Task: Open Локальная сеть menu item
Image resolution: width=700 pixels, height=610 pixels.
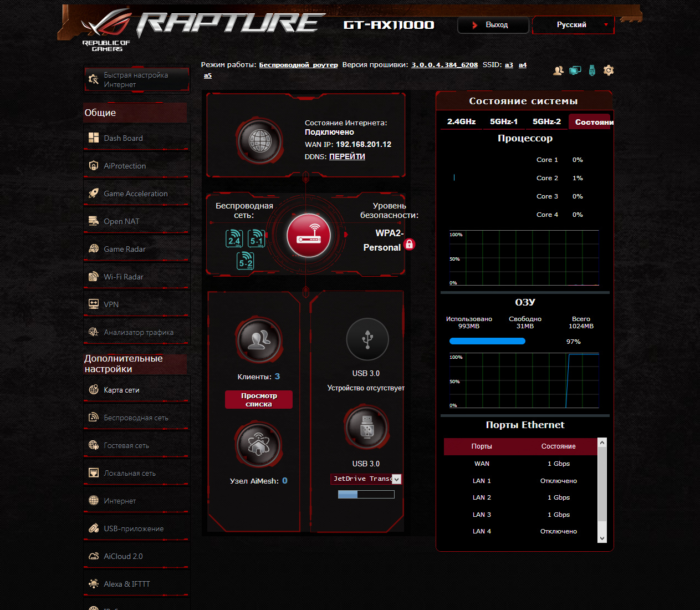Action: 136,473
